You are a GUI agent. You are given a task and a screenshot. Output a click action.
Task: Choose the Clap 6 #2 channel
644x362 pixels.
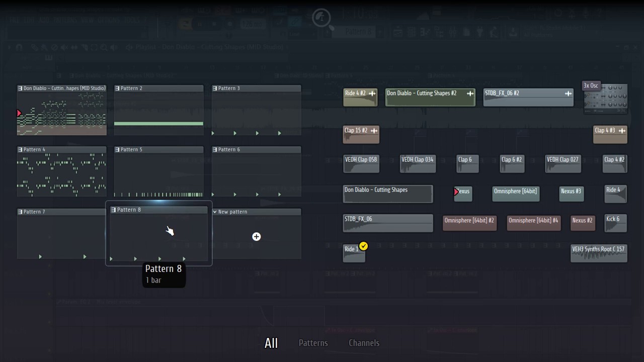[x=512, y=164]
